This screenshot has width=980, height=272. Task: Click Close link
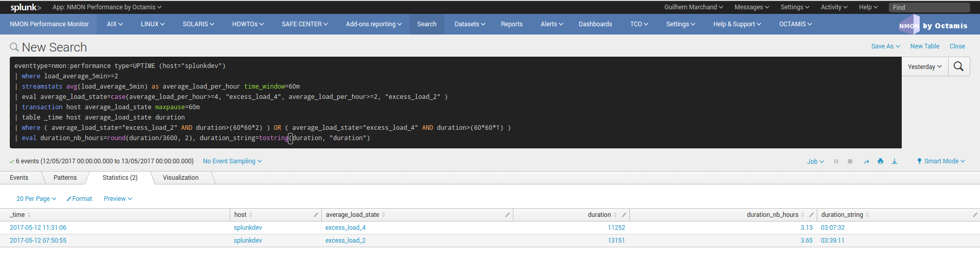pyautogui.click(x=957, y=46)
